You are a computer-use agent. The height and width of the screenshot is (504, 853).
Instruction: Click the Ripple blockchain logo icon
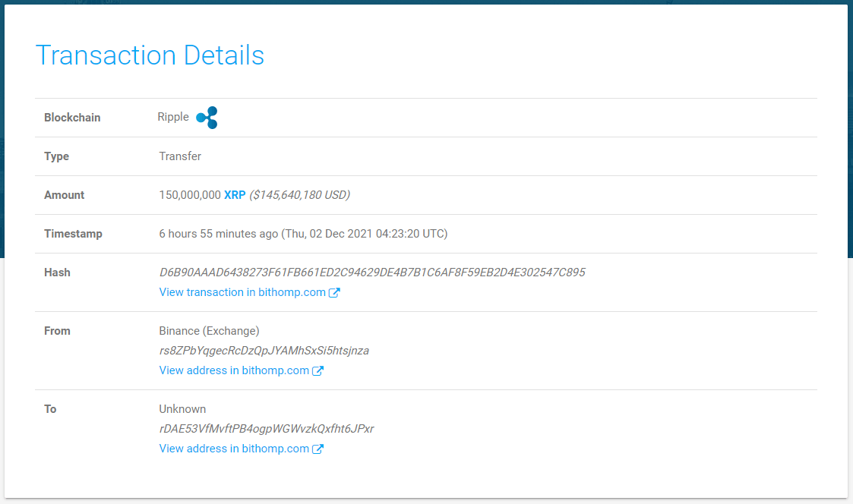click(x=207, y=118)
